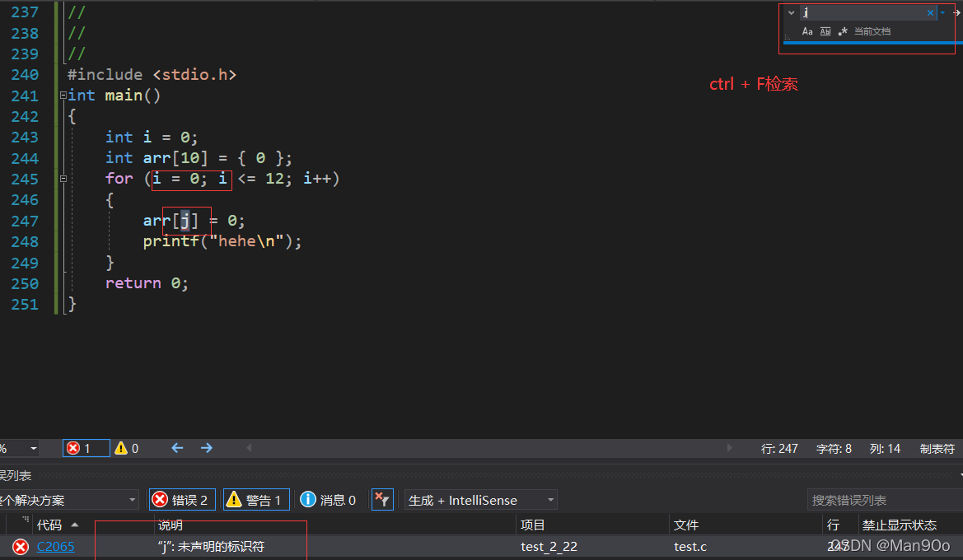Toggle regular expression search option
Viewport: 963px width, 560px height.
pyautogui.click(x=843, y=31)
